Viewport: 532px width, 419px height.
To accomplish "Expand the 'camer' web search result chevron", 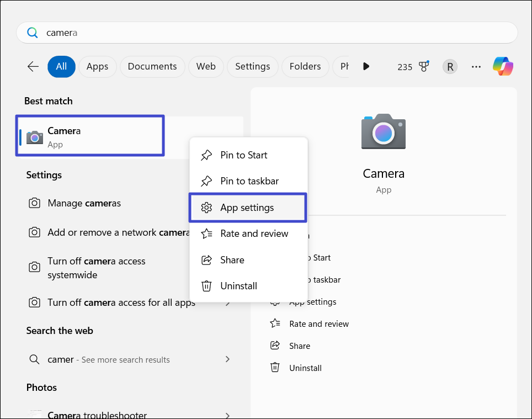I will 227,359.
